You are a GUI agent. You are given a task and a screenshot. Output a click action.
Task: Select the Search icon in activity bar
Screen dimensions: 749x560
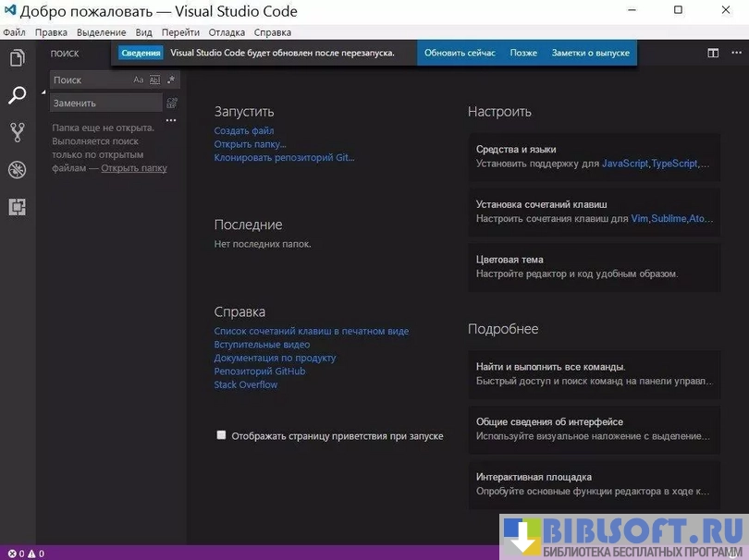point(17,95)
